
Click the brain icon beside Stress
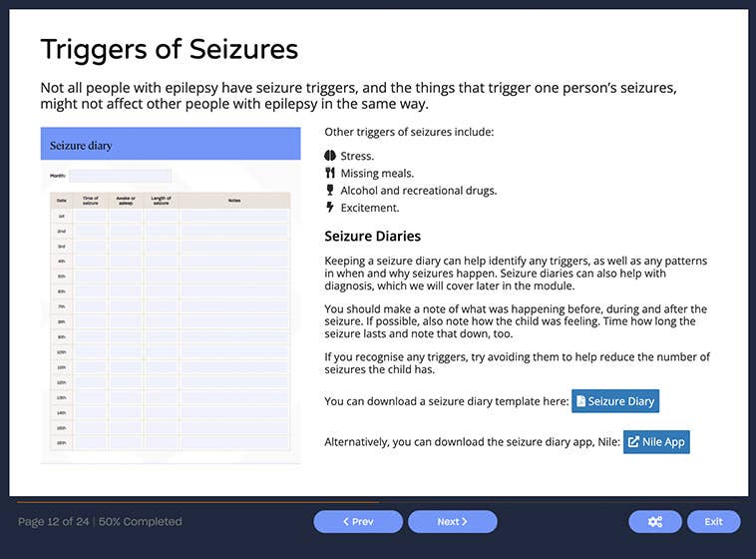coord(330,156)
